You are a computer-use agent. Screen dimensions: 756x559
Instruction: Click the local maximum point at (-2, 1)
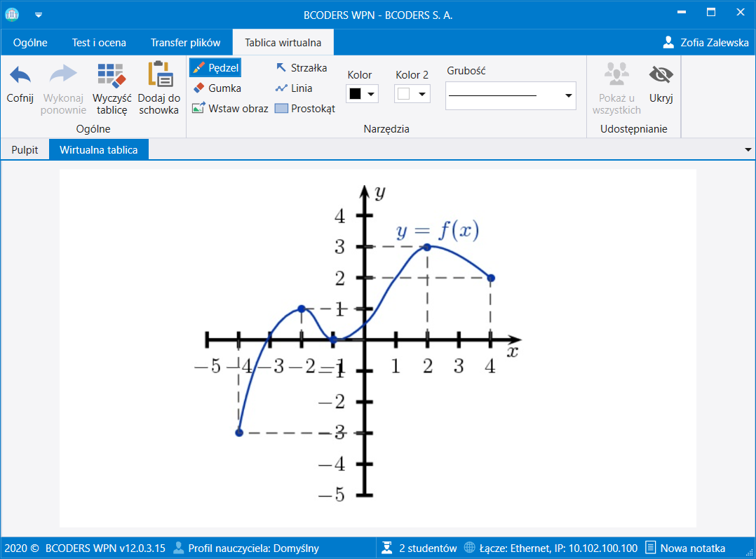coord(302,309)
